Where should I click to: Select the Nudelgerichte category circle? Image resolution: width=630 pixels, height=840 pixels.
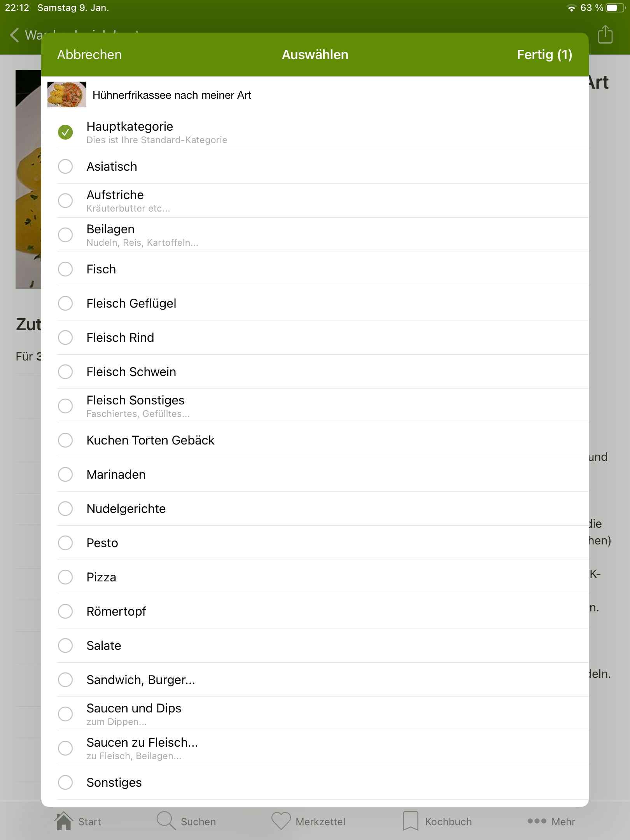[65, 509]
